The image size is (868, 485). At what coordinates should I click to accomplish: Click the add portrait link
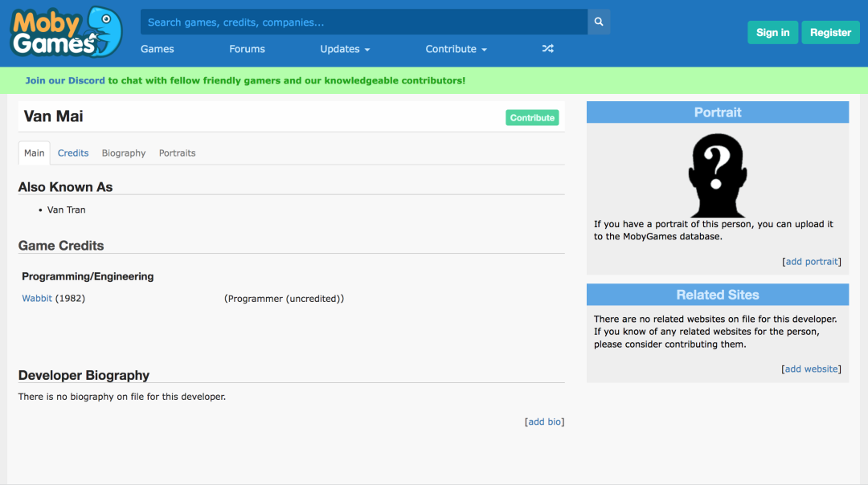[812, 261]
